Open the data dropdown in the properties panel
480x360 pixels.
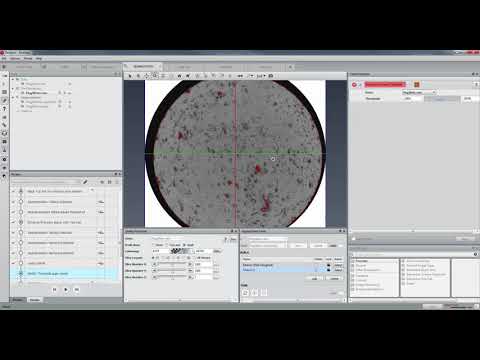[x=419, y=92]
